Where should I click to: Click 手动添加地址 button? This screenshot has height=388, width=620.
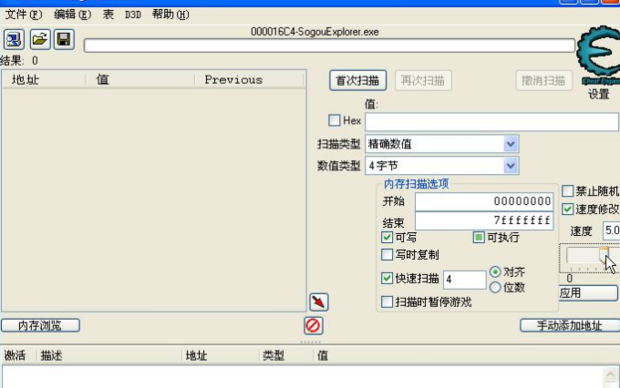point(569,326)
